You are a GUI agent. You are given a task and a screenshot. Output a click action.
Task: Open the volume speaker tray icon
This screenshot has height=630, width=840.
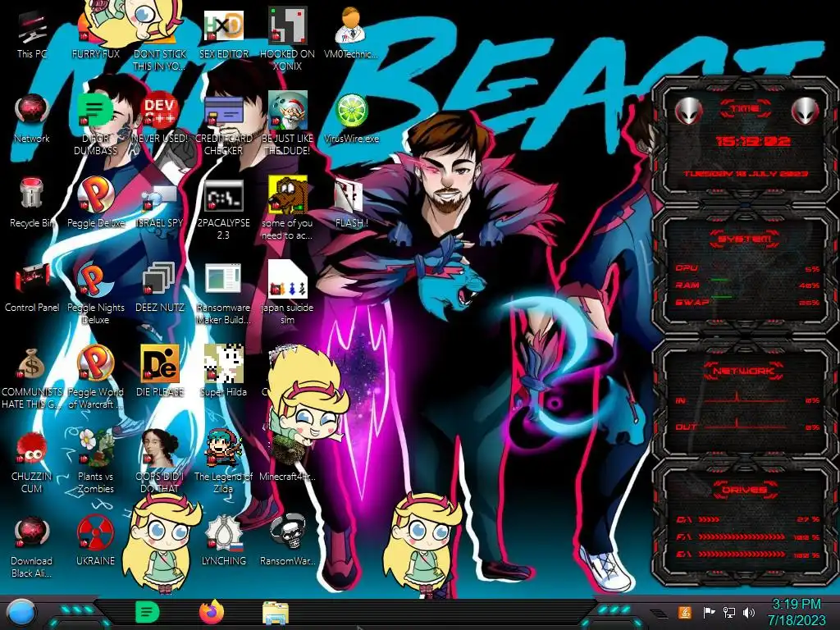point(749,612)
